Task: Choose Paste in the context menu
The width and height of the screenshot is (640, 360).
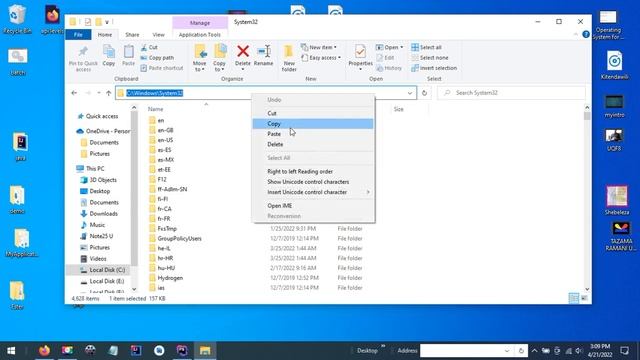Action: (x=313, y=134)
